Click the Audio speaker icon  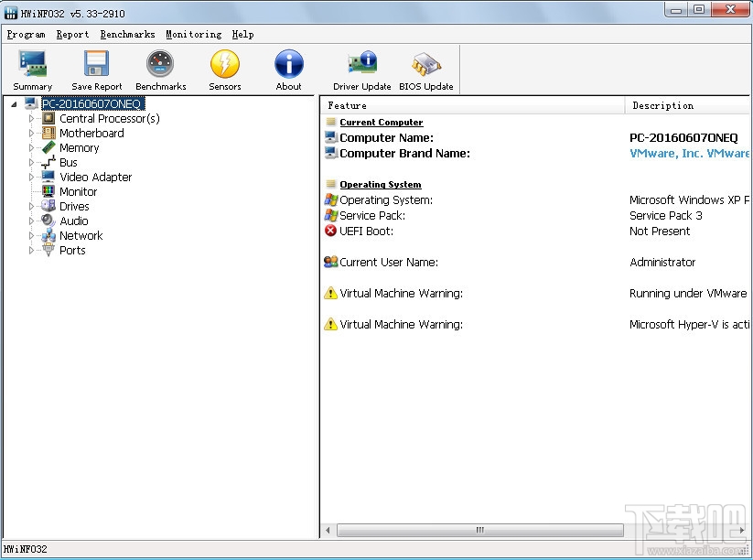pyautogui.click(x=48, y=221)
